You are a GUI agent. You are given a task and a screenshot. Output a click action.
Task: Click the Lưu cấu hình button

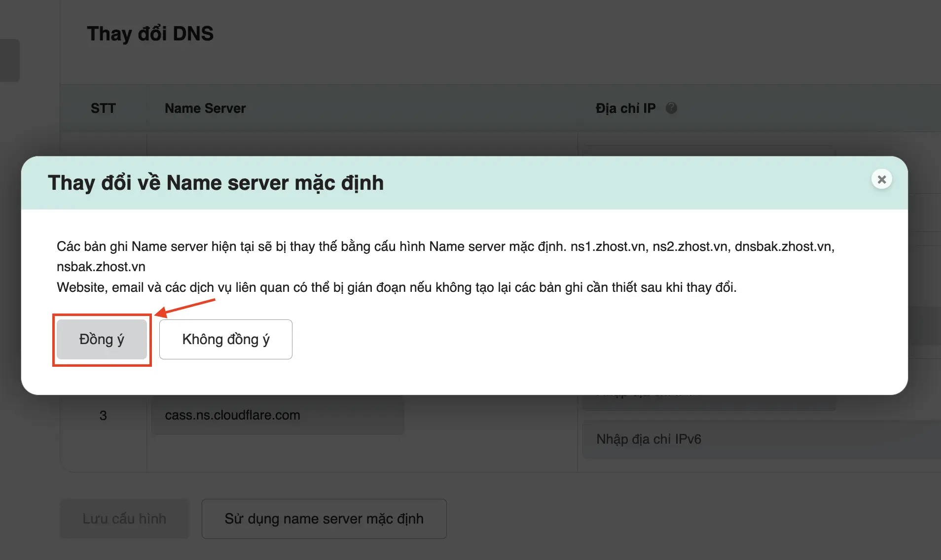click(x=124, y=519)
